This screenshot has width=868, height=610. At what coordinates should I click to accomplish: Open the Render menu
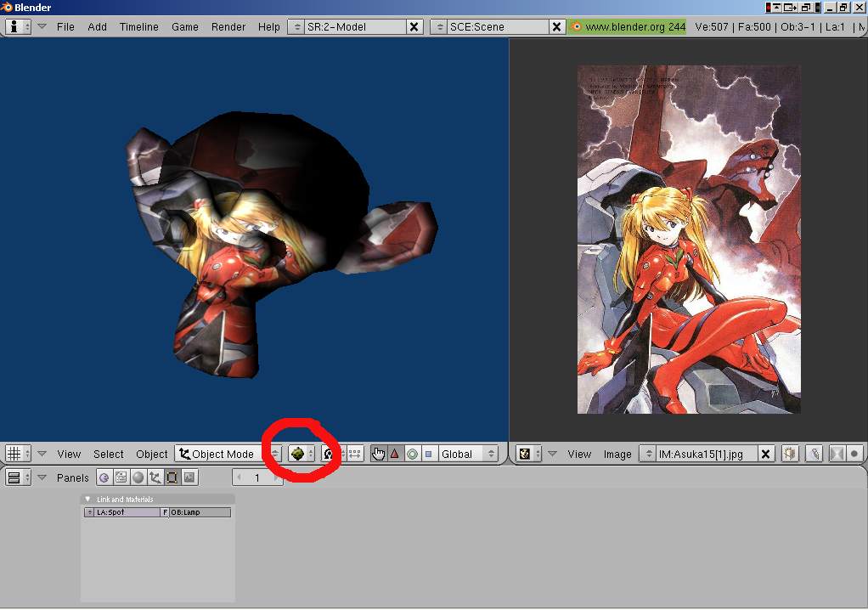point(228,26)
